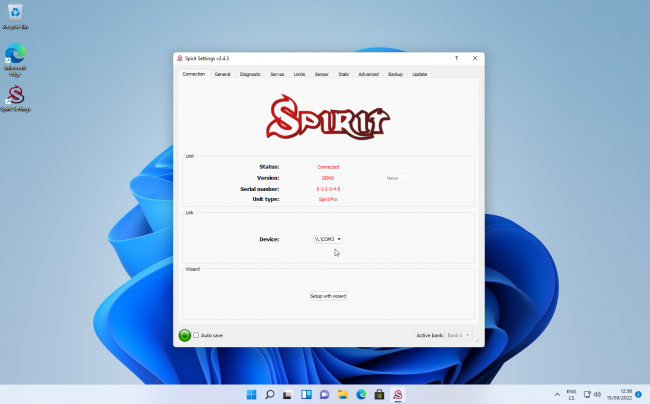Screen dimensions: 650x404
Task: Expand the Device COM port dropdown
Action: click(x=327, y=239)
